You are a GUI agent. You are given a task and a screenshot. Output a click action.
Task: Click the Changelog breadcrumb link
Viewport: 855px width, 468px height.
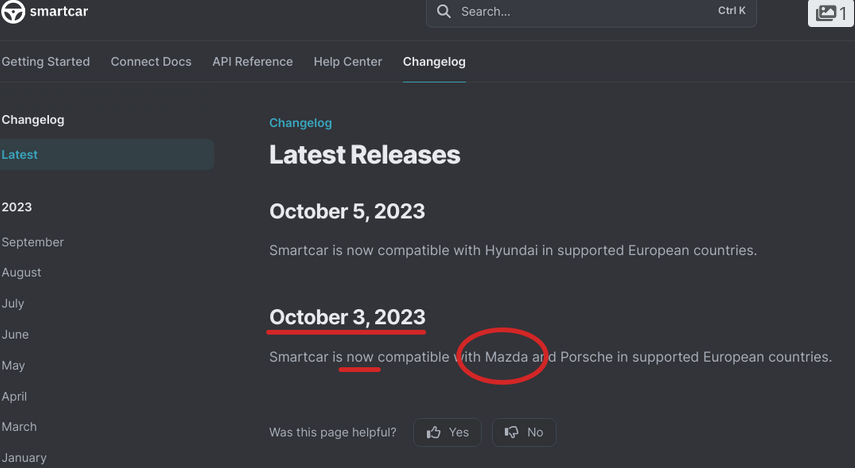point(300,123)
